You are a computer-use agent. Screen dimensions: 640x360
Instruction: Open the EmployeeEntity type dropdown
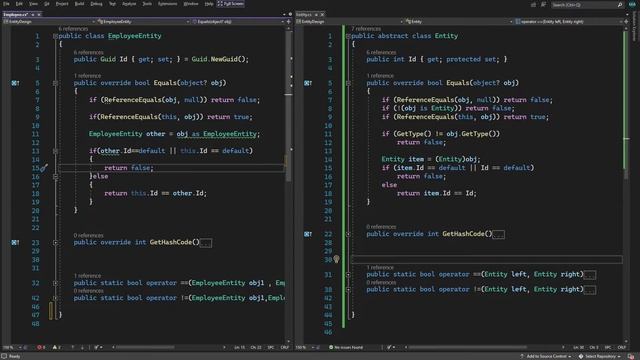143,22
